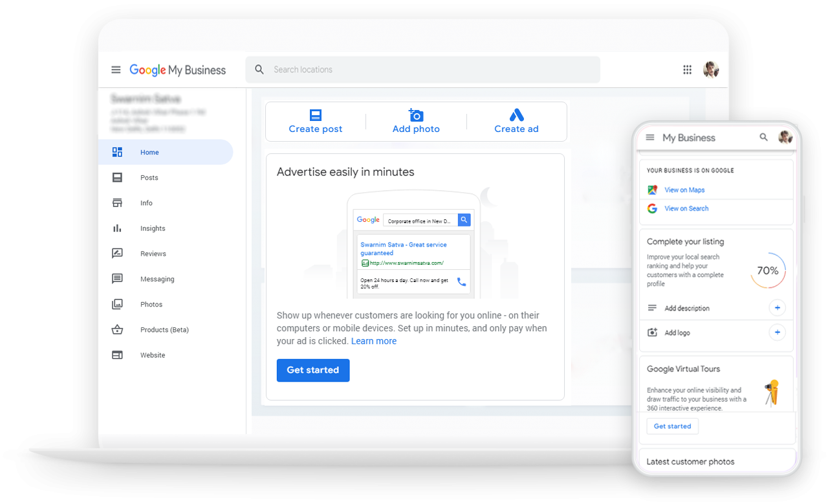Click the search magnifier in the locations bar
828x504 pixels.
point(259,69)
